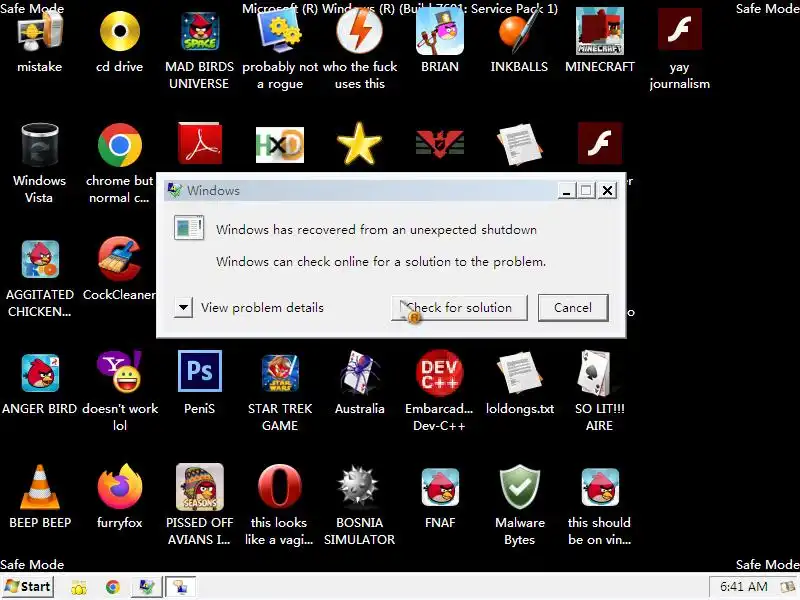Viewport: 800px width, 600px height.
Task: Open the 'Australia' spider solitaire icon
Action: 360,372
